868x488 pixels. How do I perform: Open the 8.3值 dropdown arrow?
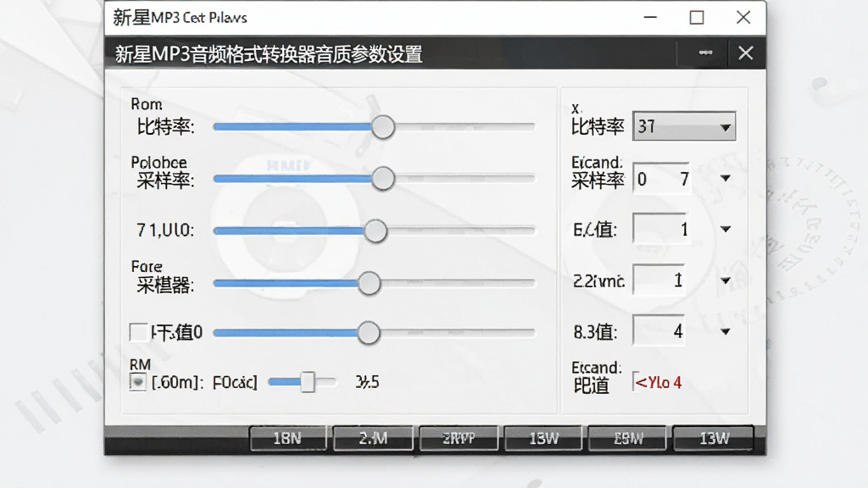[726, 331]
